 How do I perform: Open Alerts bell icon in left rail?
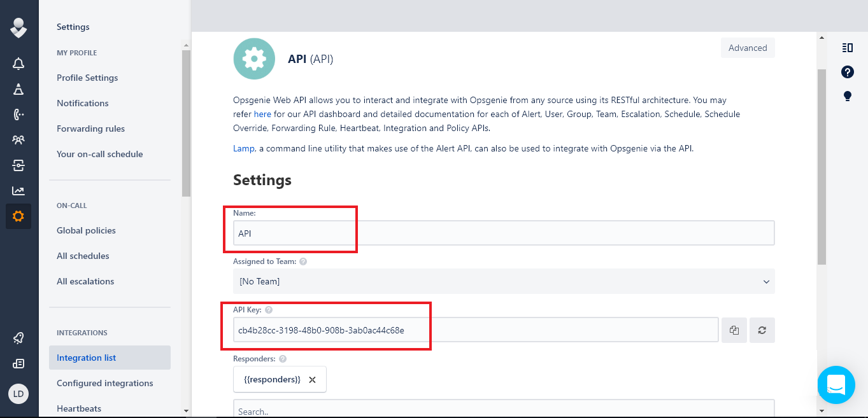[18, 64]
